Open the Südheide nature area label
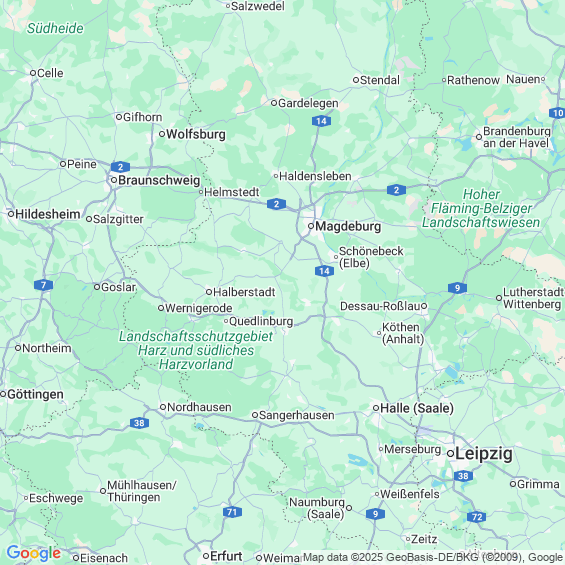565x565 pixels. (55, 28)
